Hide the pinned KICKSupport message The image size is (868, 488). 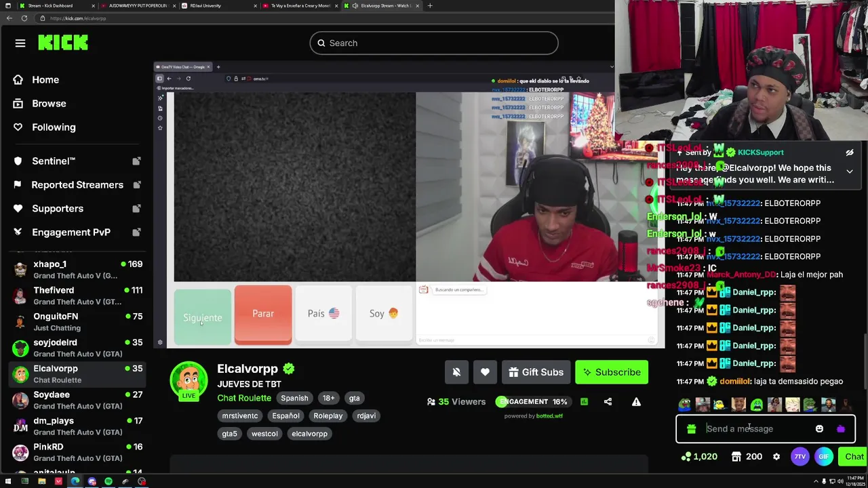pos(850,152)
